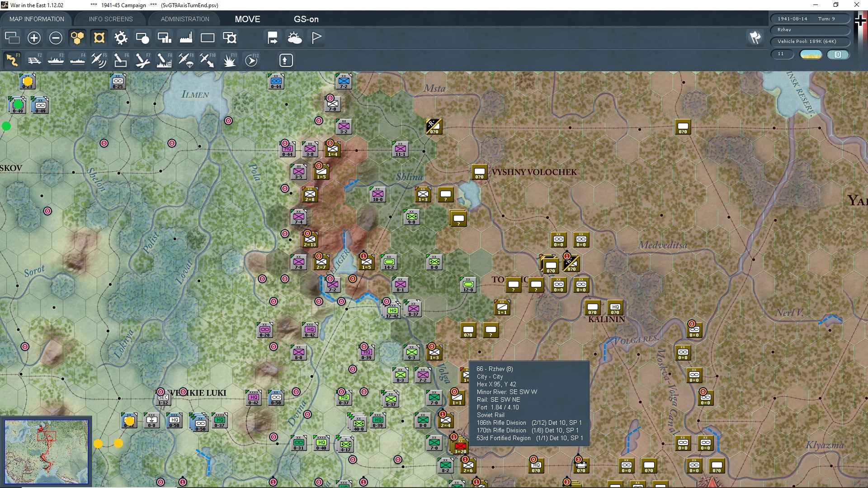Switch to the INFO SCREENS tab
Viewport: 868px width, 488px height.
(x=111, y=19)
